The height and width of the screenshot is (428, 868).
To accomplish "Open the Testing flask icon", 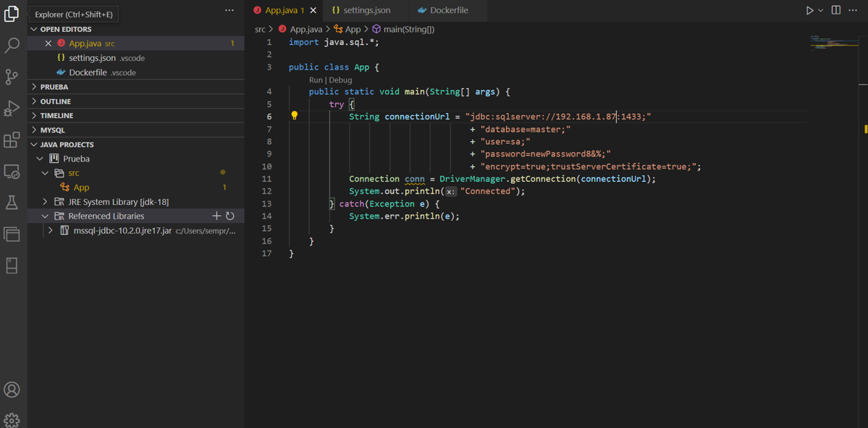I will click(x=12, y=203).
